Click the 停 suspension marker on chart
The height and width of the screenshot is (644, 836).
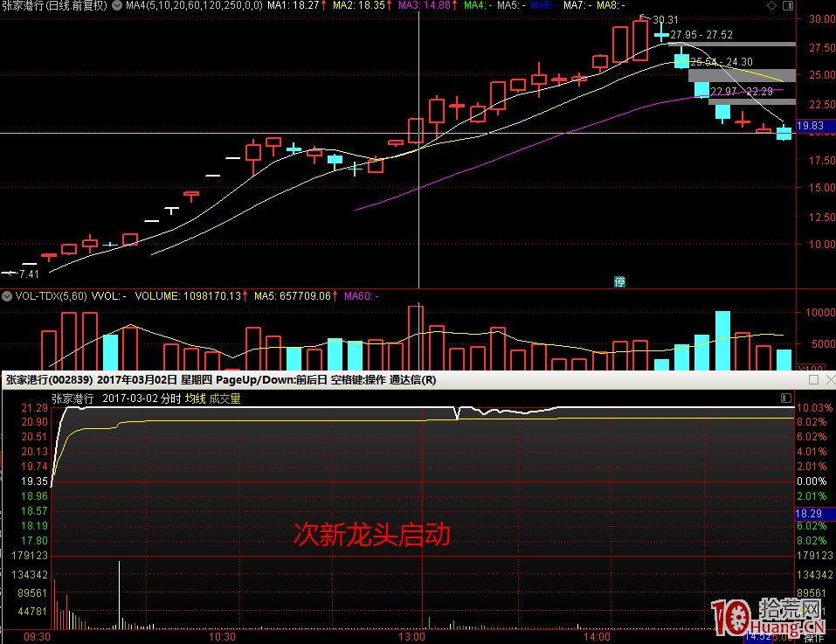click(x=619, y=281)
